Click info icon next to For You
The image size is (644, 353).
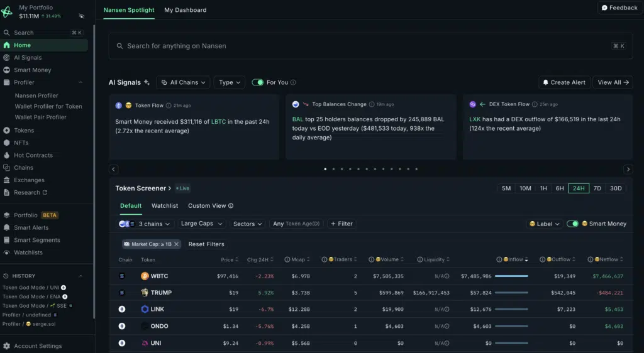293,82
